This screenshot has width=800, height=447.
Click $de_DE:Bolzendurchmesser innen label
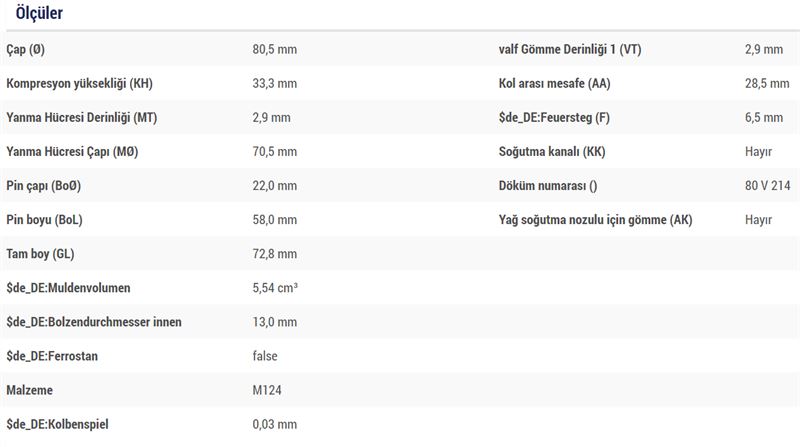[x=94, y=322]
